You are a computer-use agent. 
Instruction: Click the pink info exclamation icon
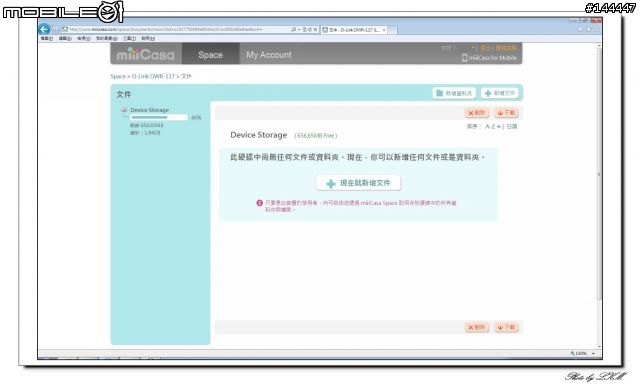point(259,203)
